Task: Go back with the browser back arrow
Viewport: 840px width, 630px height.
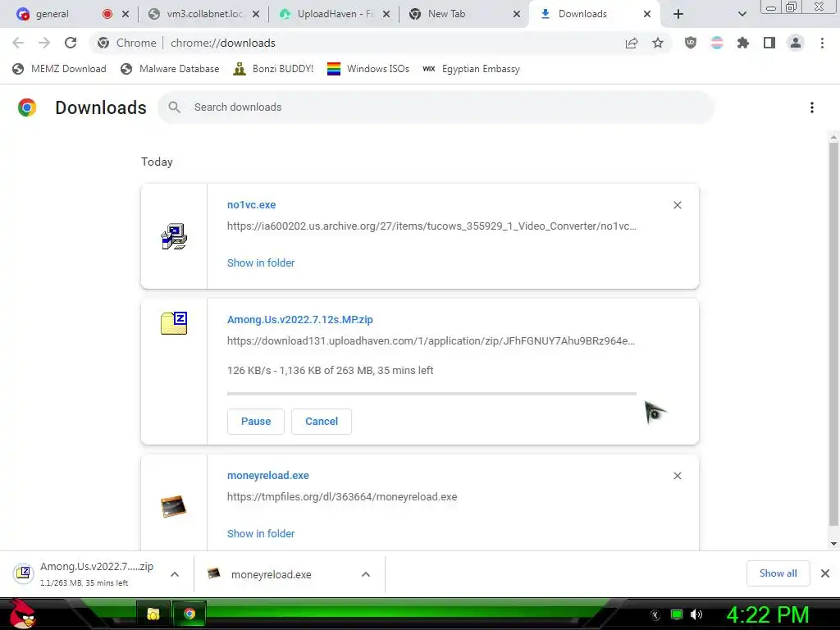Action: tap(18, 43)
